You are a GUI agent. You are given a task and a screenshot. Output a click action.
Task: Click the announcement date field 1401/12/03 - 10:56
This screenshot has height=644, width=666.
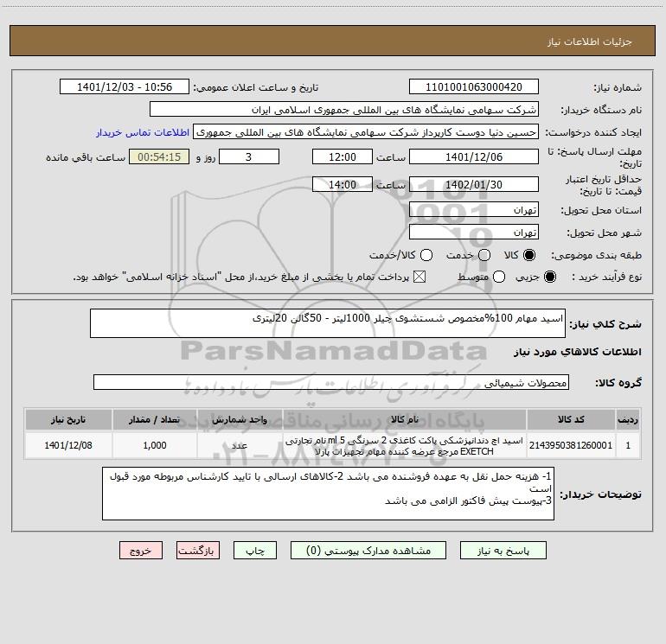point(125,87)
